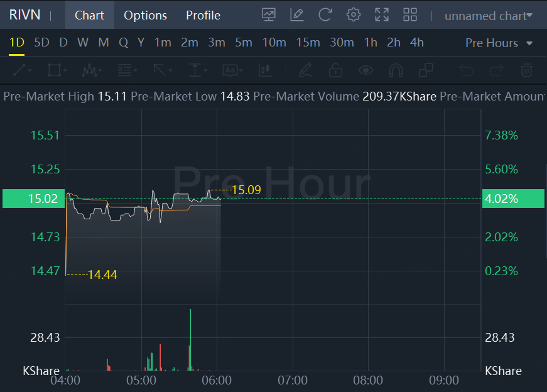
Task: Toggle the magnet snap mode icon
Action: point(396,70)
